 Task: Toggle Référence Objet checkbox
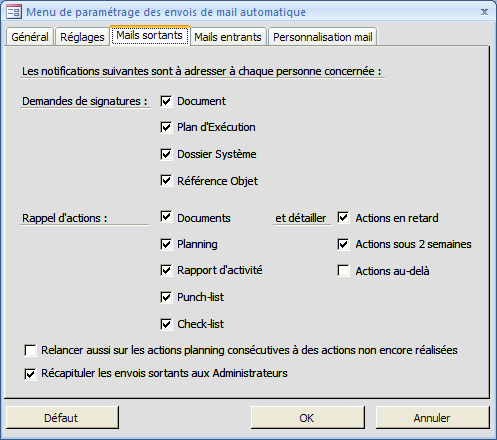tap(166, 181)
